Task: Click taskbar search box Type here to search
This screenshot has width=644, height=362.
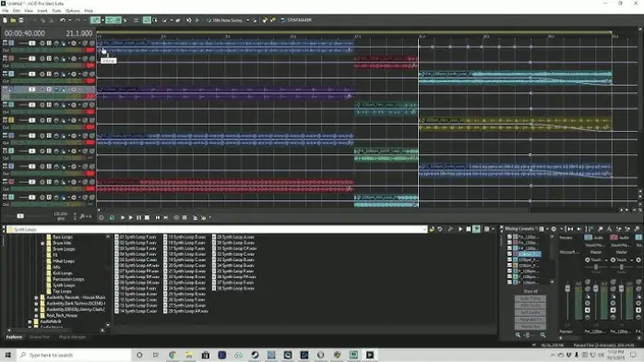Action: (75, 355)
